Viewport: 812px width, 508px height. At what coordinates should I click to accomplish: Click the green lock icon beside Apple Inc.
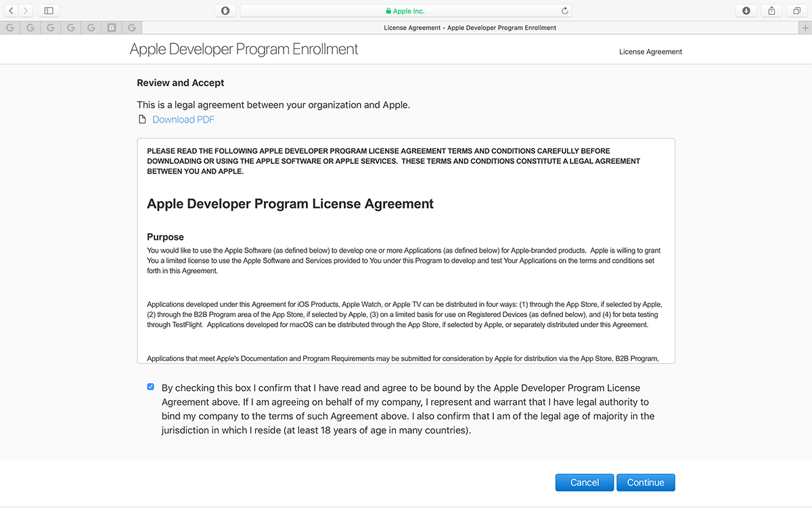click(x=388, y=11)
